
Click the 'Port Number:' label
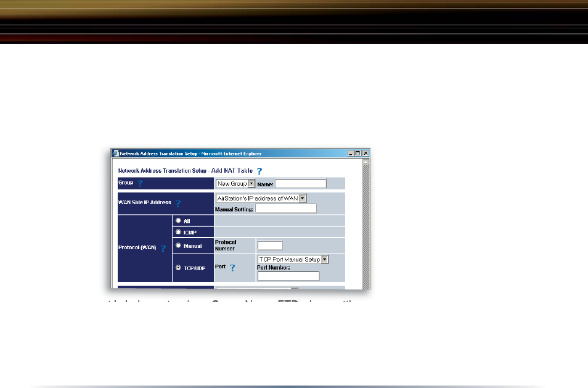click(274, 268)
